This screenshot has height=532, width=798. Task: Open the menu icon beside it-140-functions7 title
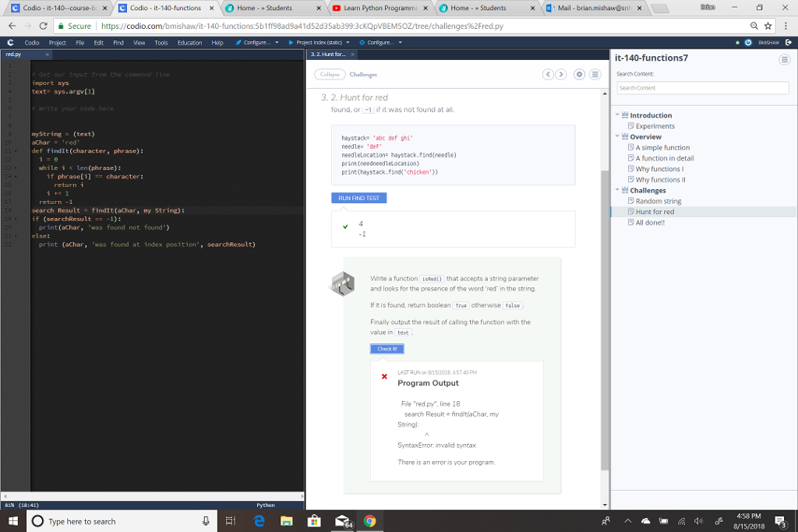tap(784, 59)
